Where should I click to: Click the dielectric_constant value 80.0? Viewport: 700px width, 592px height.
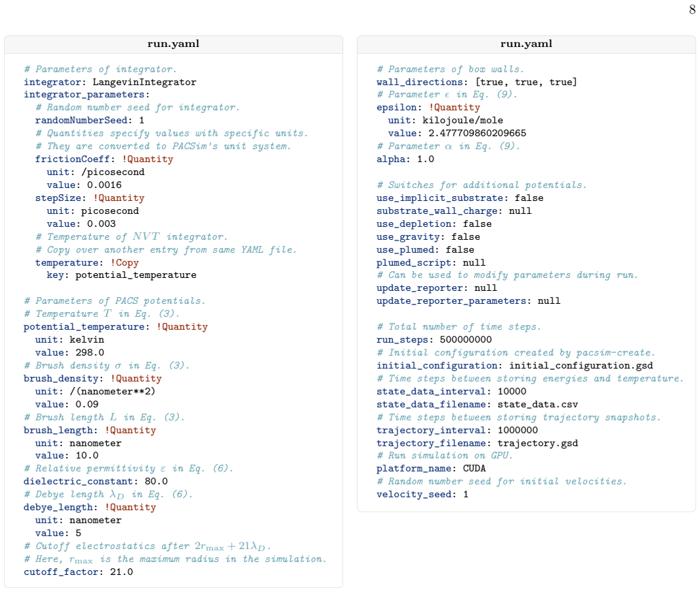[x=156, y=482]
